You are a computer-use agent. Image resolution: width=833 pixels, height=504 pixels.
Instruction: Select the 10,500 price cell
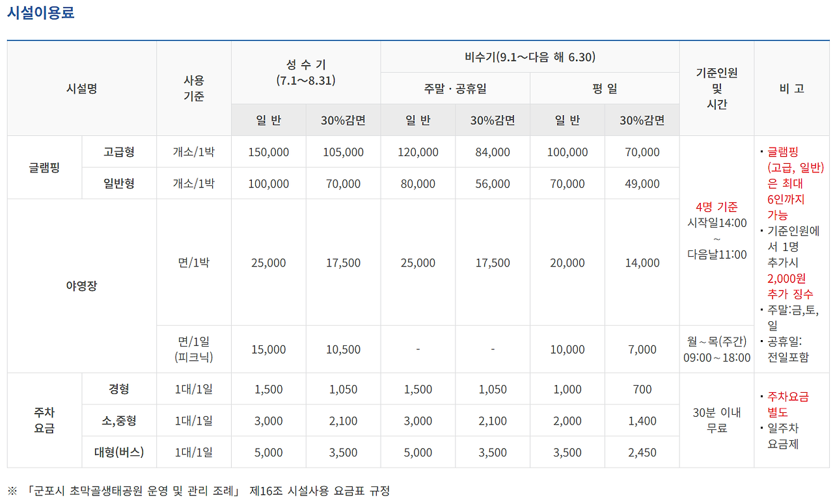tap(343, 349)
